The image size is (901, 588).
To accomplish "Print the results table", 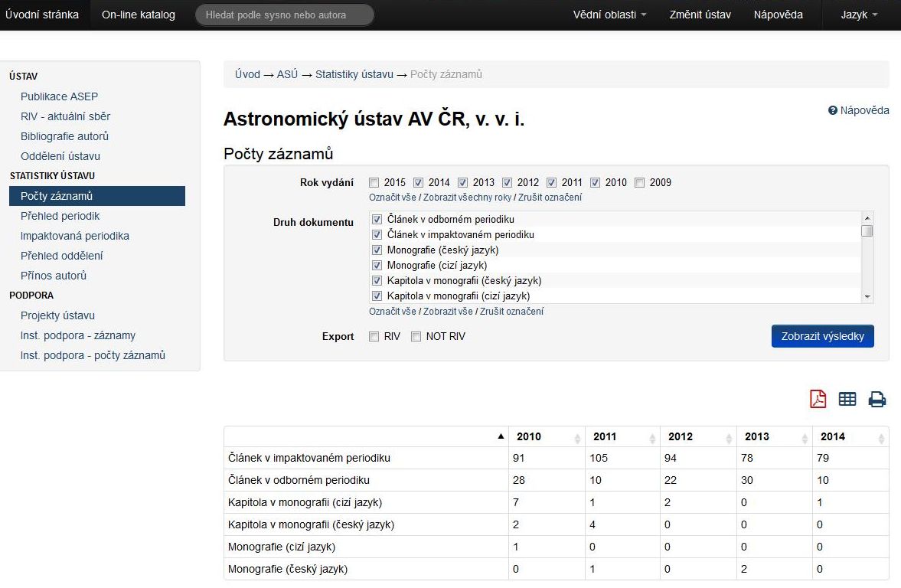I will (x=877, y=399).
